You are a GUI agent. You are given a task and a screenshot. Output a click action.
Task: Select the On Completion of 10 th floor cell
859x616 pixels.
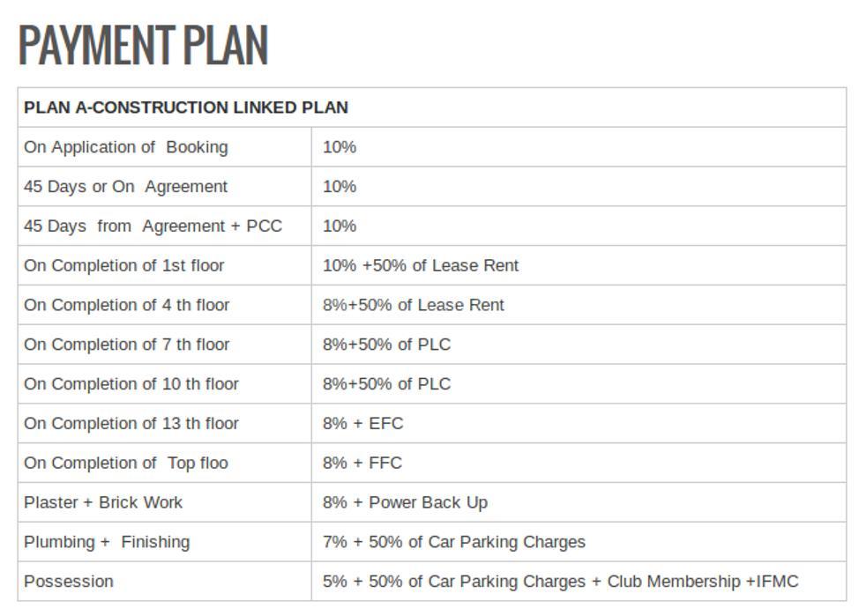pyautogui.click(x=131, y=384)
